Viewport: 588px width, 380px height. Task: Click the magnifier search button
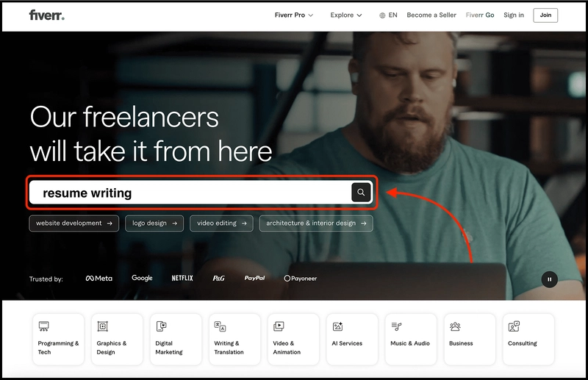361,193
